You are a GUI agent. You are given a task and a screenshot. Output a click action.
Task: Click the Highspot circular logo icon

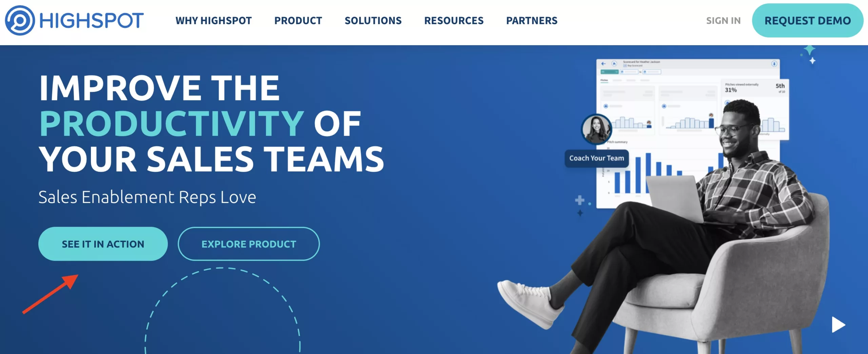point(20,20)
